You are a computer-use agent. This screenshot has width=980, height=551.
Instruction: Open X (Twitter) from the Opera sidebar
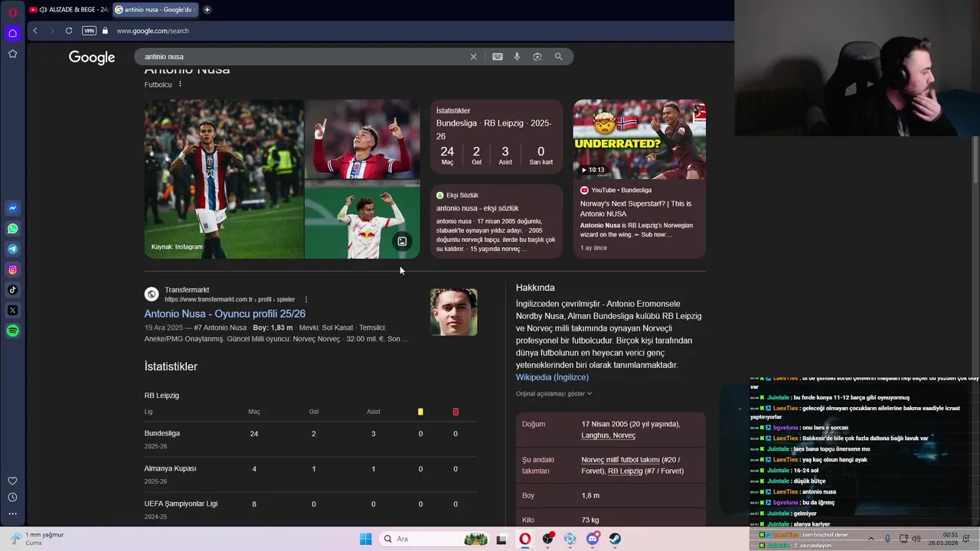(12, 311)
